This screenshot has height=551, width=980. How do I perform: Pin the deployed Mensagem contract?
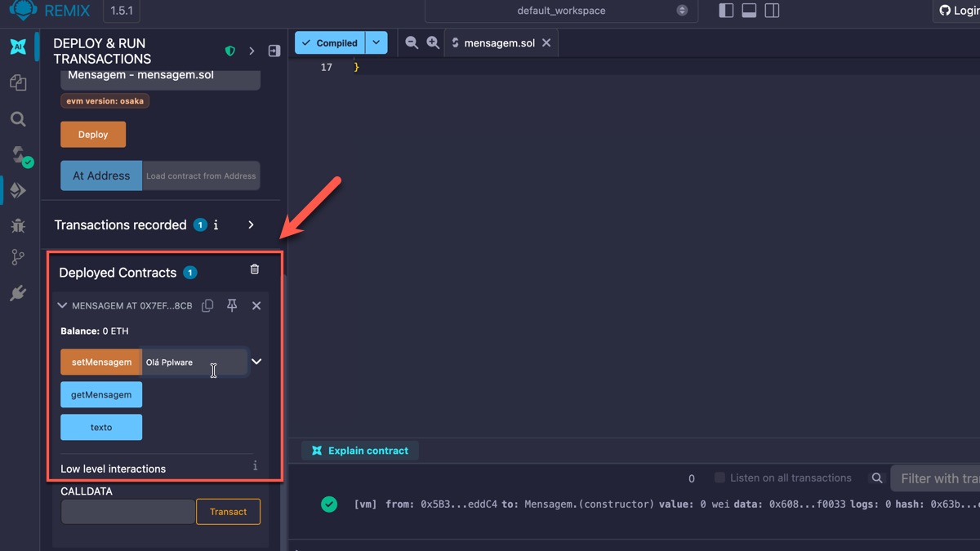(x=232, y=305)
